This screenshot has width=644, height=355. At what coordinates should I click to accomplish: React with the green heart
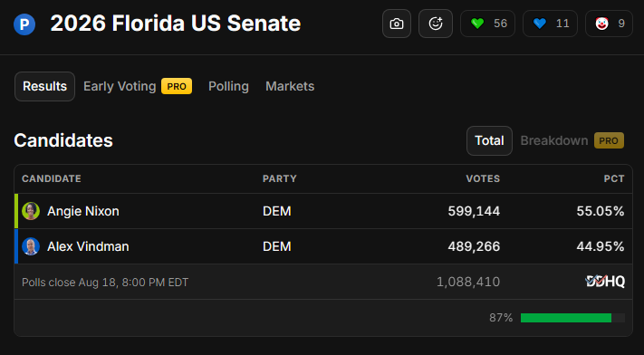point(487,24)
